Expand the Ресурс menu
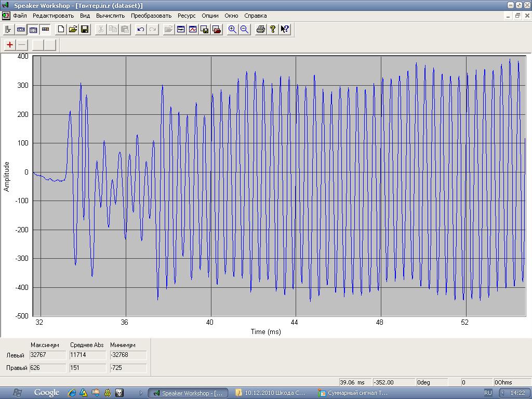The image size is (532, 399). (x=187, y=16)
